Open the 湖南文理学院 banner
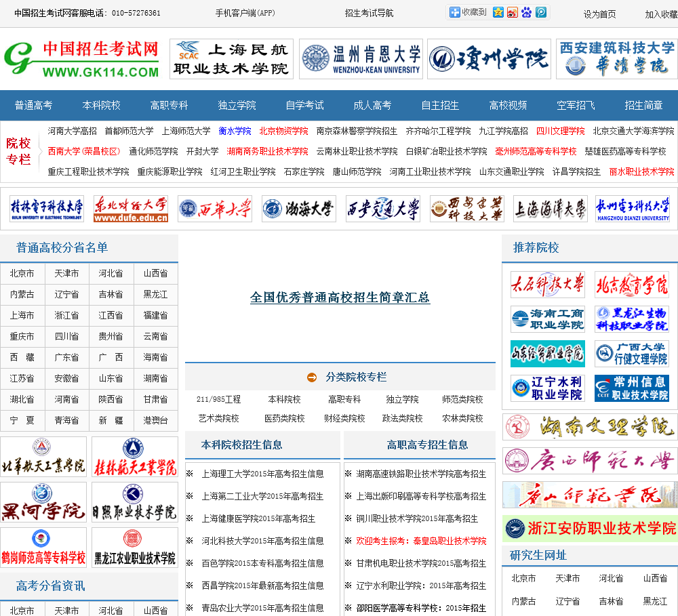678x616 pixels. coord(590,427)
